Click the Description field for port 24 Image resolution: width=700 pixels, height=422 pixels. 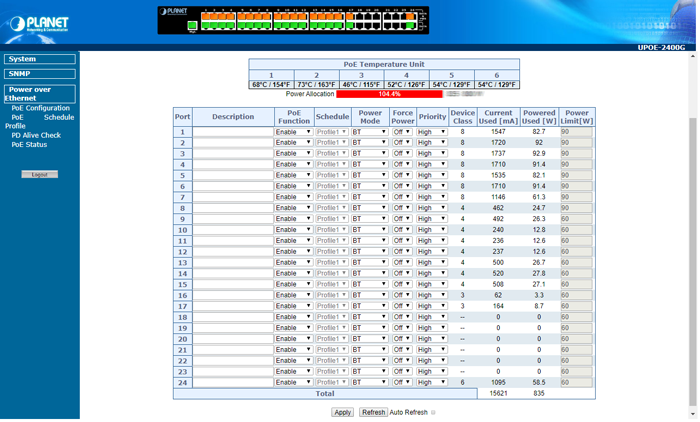(x=233, y=383)
